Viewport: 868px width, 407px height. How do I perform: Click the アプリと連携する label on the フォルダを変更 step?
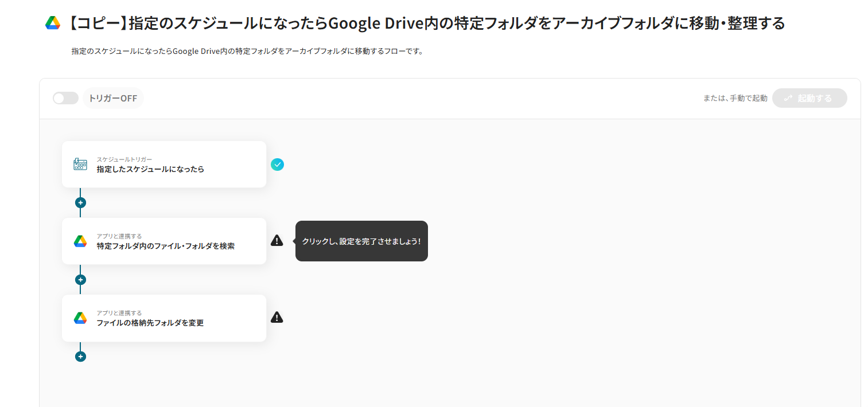[x=119, y=313]
